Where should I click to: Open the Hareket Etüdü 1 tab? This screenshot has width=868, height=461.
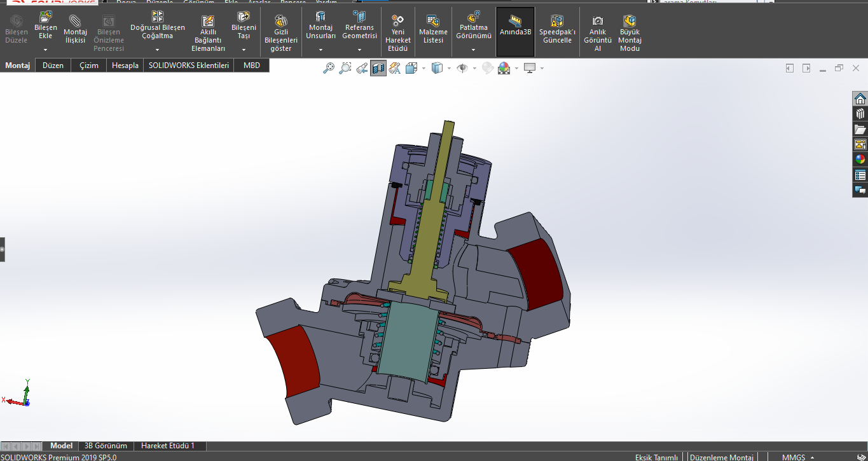pyautogui.click(x=168, y=446)
